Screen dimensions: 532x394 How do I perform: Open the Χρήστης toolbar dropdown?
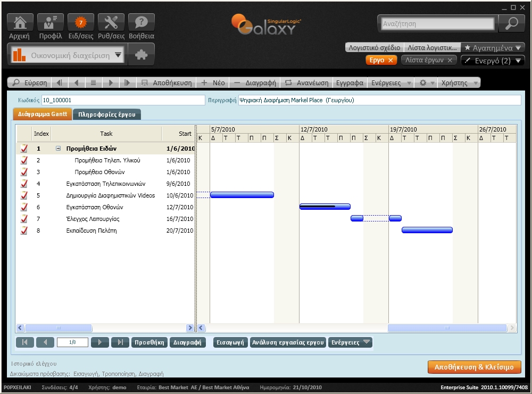pyautogui.click(x=459, y=83)
